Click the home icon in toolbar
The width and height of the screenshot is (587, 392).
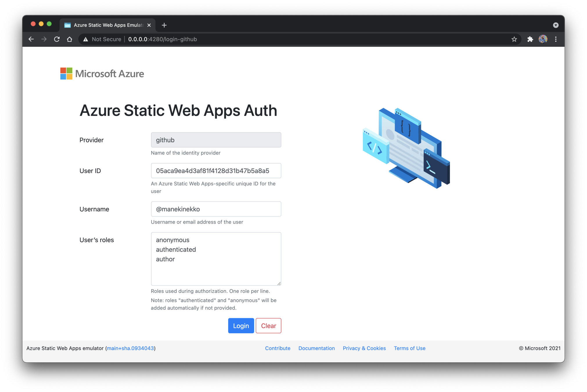pos(69,39)
